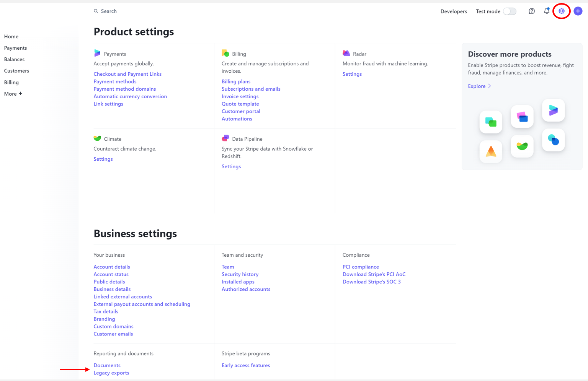Open Account status
This screenshot has height=381, width=588.
coord(111,274)
